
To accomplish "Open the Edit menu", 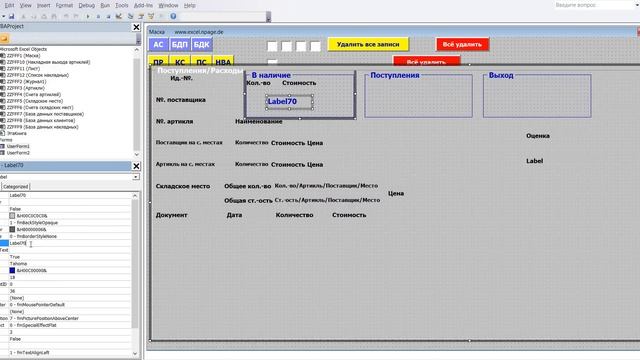I will [9, 5].
